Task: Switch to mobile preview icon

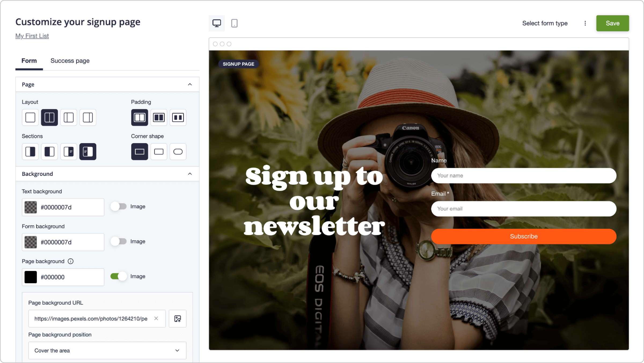Action: 234,23
